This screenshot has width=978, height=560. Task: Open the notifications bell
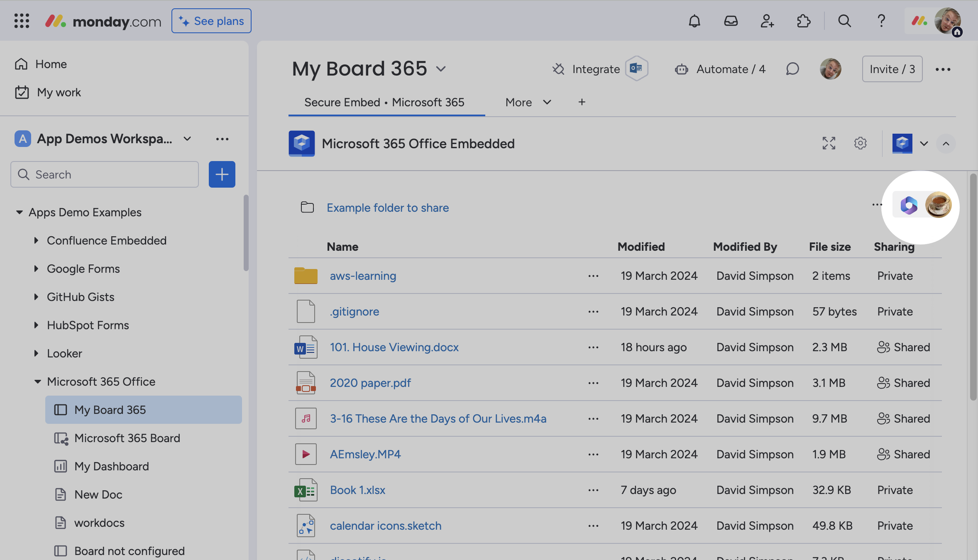click(694, 20)
